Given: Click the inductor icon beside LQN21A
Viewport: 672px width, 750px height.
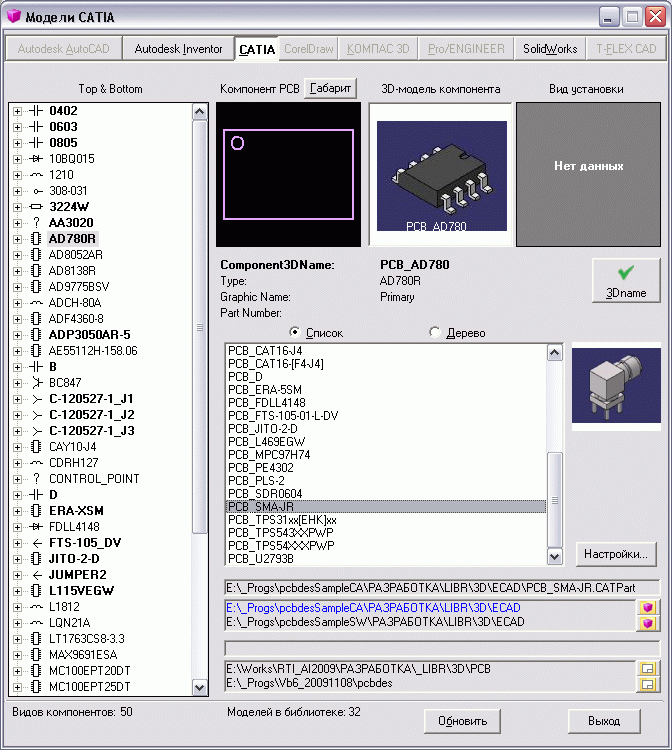Looking at the screenshot, I should tap(36, 623).
